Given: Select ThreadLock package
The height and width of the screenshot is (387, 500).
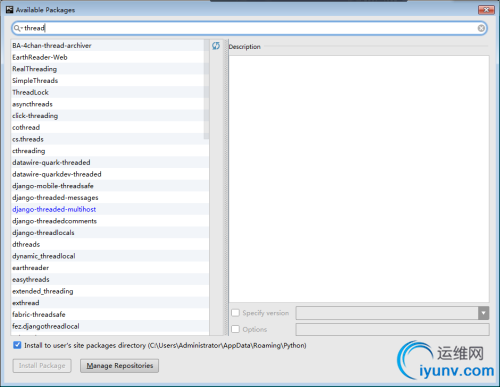Looking at the screenshot, I should (x=110, y=92).
